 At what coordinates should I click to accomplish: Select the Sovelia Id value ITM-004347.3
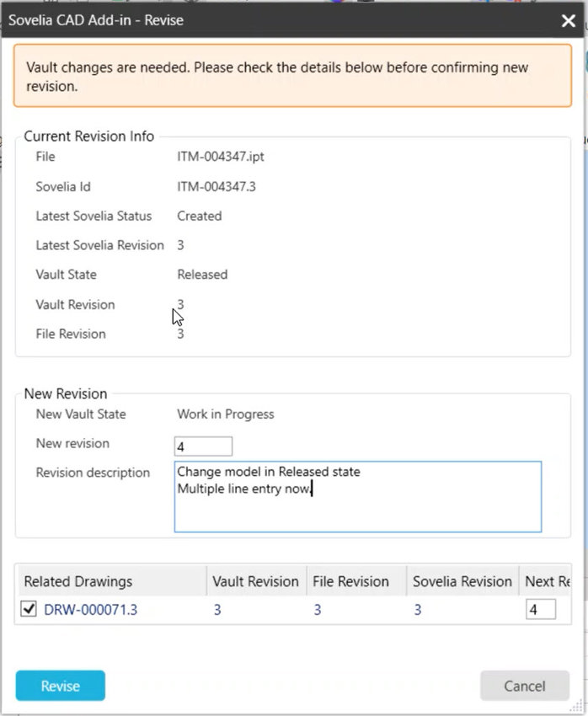pyautogui.click(x=216, y=187)
